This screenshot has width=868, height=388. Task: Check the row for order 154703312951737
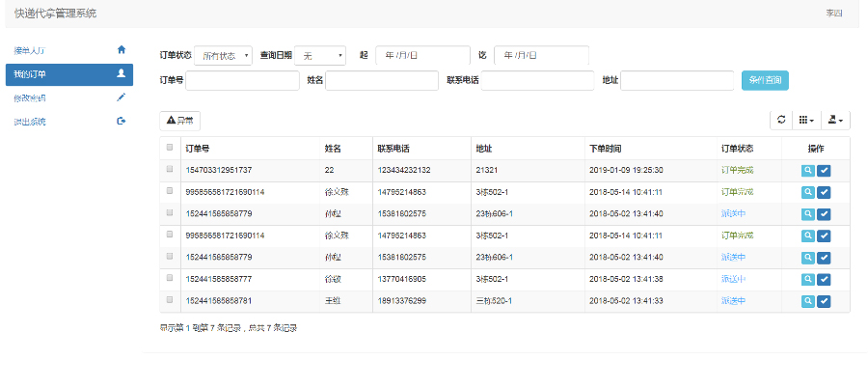tap(171, 170)
